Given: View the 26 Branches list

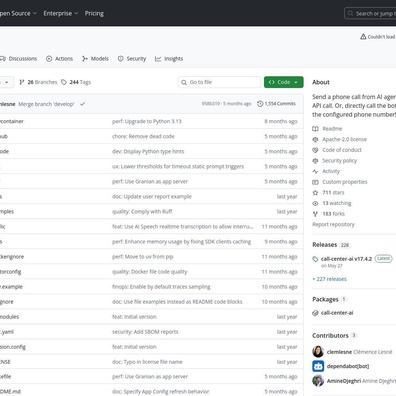Looking at the screenshot, I should coord(38,82).
